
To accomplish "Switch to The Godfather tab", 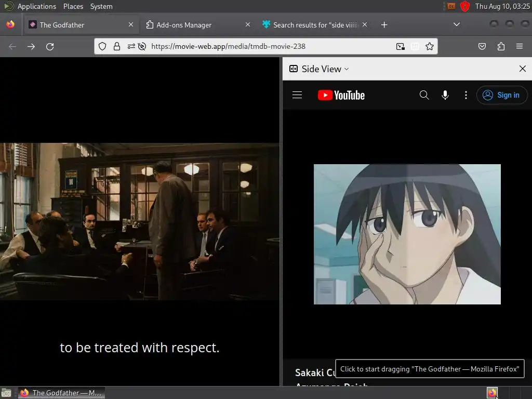I will click(81, 25).
